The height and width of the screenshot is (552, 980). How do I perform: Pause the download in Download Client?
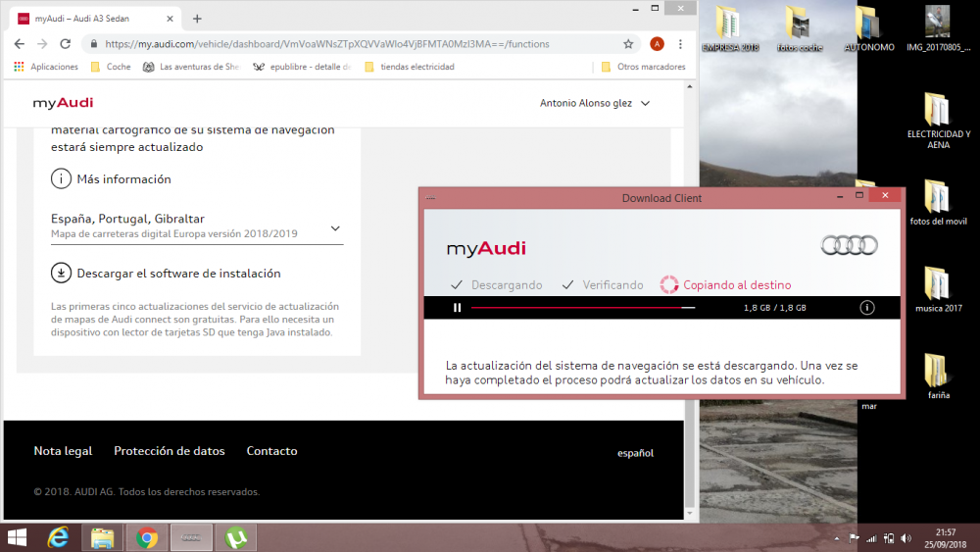(457, 308)
